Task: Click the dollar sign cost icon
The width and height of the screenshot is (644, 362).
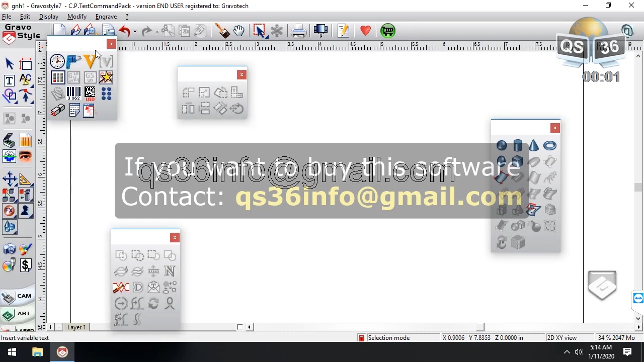Action: tap(26, 265)
